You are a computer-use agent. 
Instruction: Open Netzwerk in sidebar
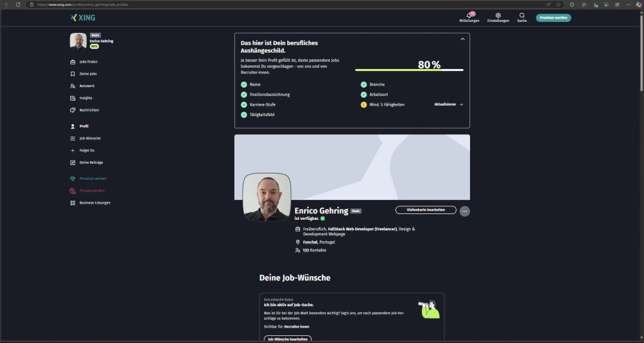click(82, 86)
